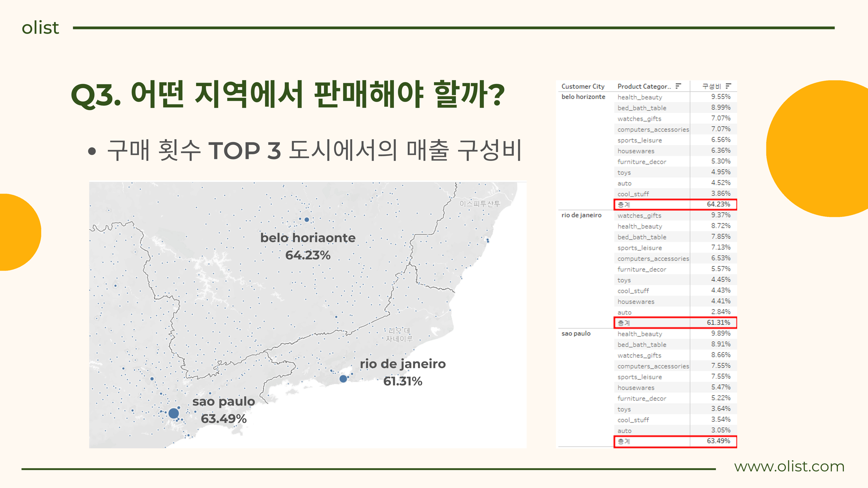Select the 5.47% value cell
The width and height of the screenshot is (868, 488).
[721, 387]
